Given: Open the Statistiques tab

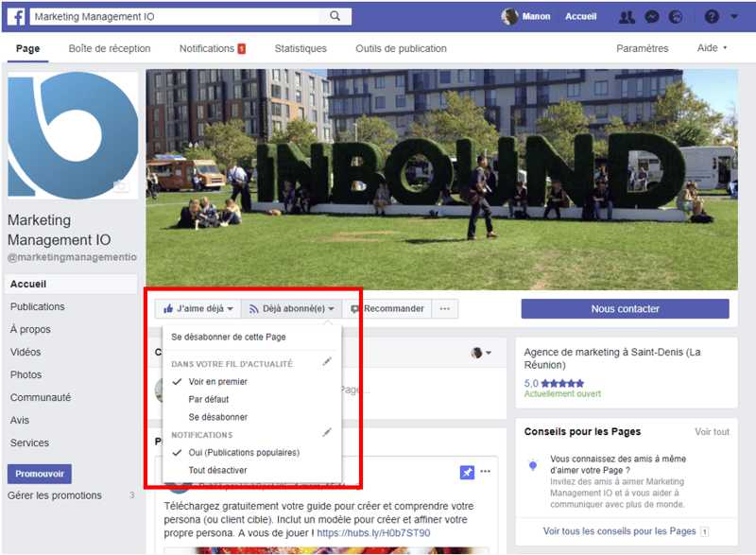Looking at the screenshot, I should pyautogui.click(x=301, y=49).
